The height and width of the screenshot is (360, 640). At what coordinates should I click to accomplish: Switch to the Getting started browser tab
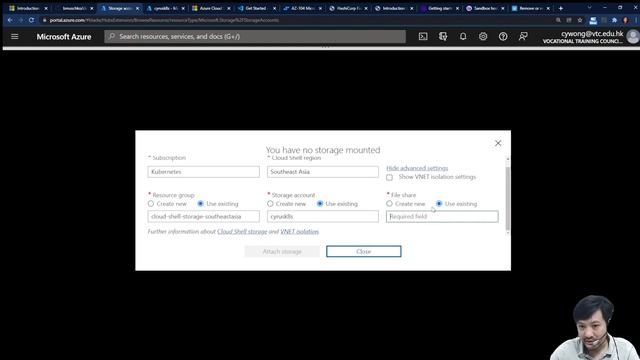tap(439, 8)
